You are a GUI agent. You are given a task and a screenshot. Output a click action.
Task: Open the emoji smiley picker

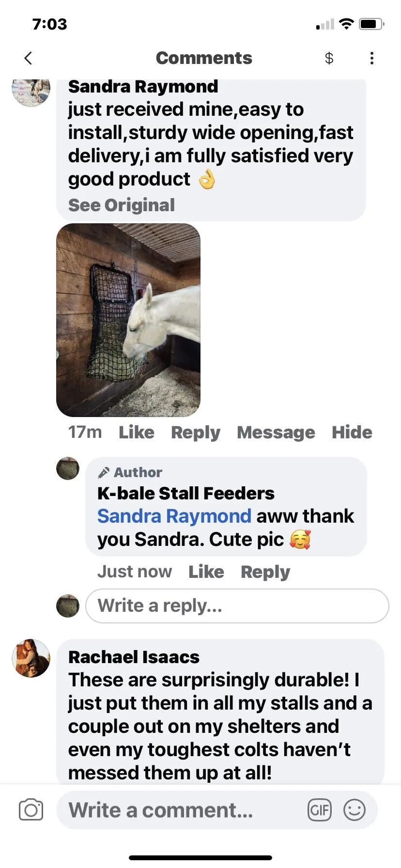[x=355, y=810]
